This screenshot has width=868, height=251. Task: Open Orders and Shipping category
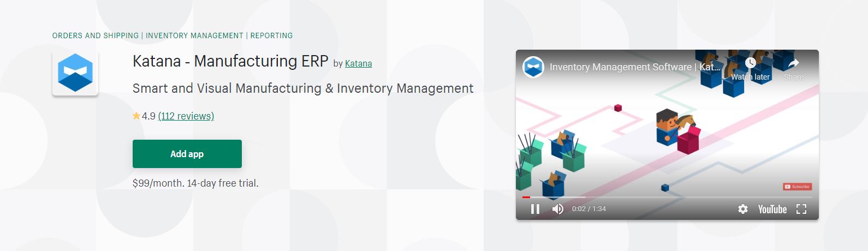[x=96, y=35]
